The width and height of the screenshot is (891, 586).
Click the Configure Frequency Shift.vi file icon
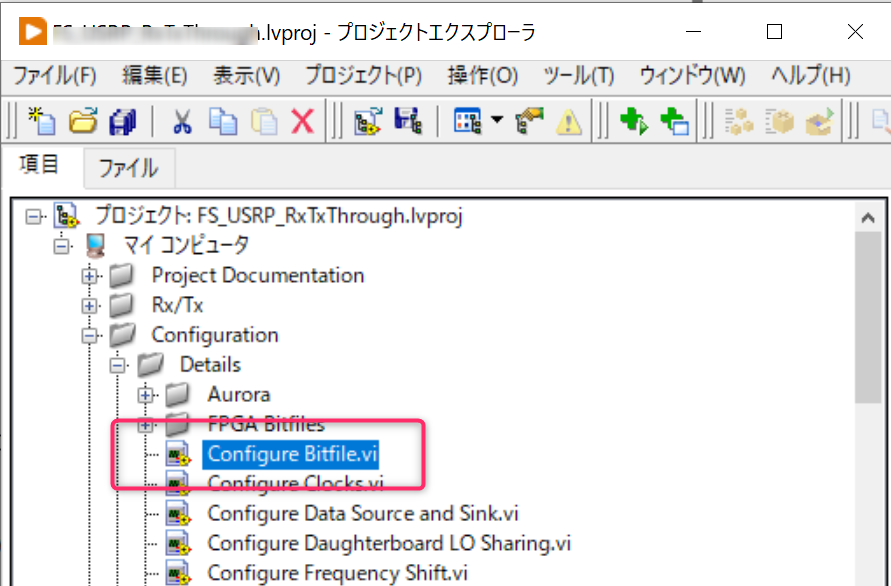[178, 573]
